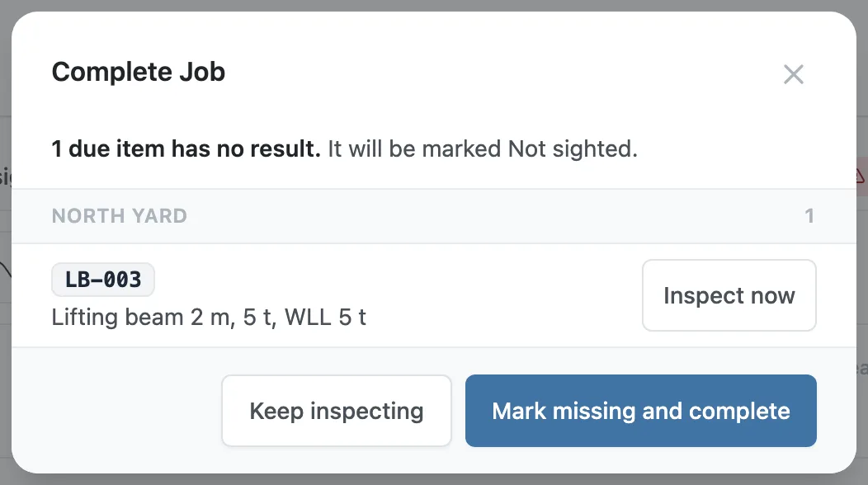Click the North Yard item count
The width and height of the screenshot is (868, 485).
(x=809, y=216)
